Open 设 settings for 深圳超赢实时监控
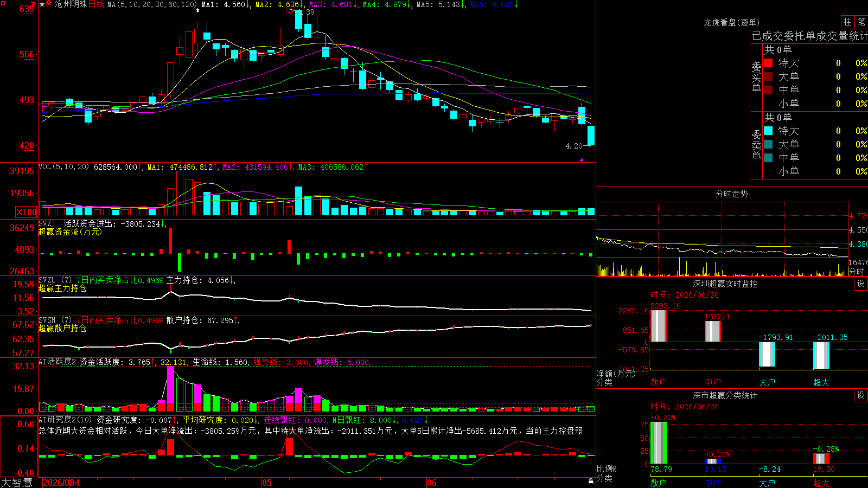868x488 pixels. click(861, 284)
